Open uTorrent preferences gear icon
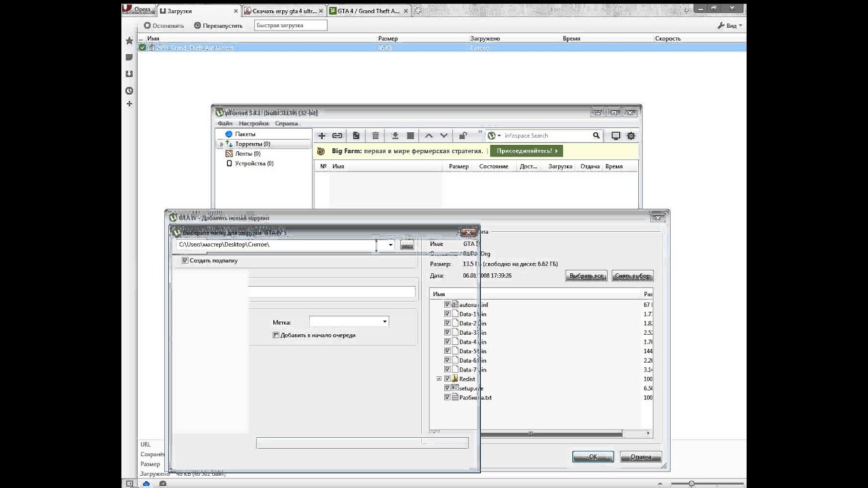The height and width of the screenshot is (488, 868). tap(631, 136)
